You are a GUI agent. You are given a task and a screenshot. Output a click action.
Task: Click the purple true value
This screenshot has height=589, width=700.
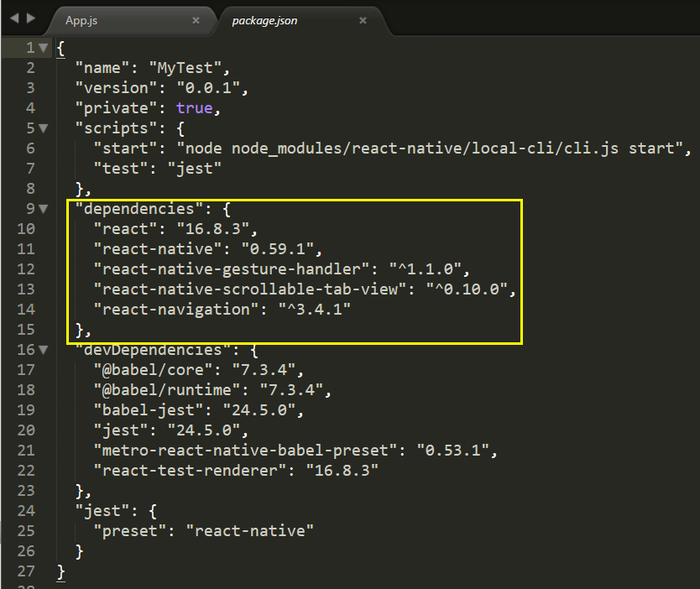pyautogui.click(x=194, y=108)
